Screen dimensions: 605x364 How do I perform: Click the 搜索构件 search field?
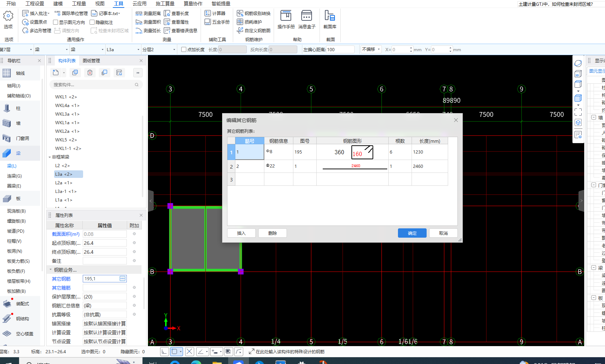pyautogui.click(x=96, y=85)
